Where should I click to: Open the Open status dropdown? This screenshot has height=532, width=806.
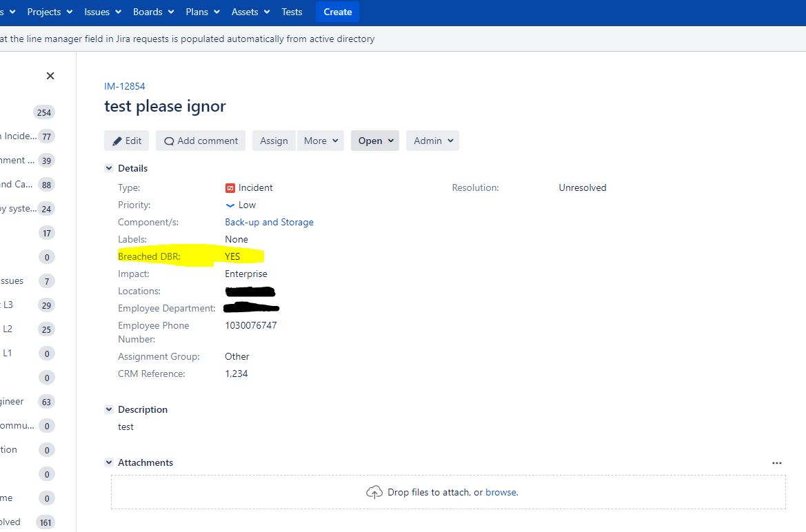[x=374, y=141]
